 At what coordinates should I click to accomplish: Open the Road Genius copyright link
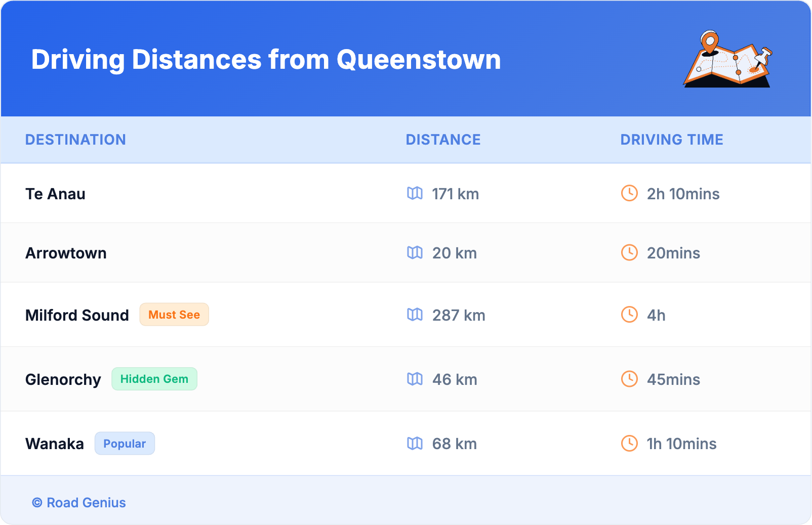pos(79,503)
